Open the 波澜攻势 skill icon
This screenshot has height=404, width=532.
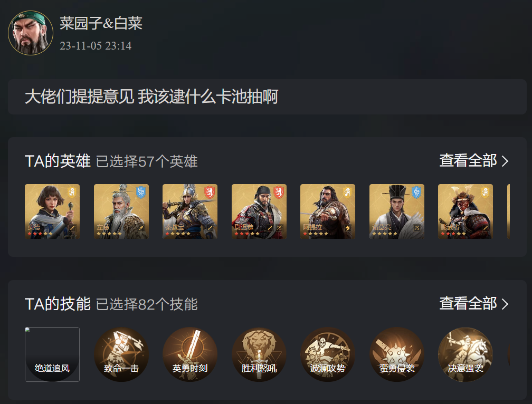click(328, 354)
